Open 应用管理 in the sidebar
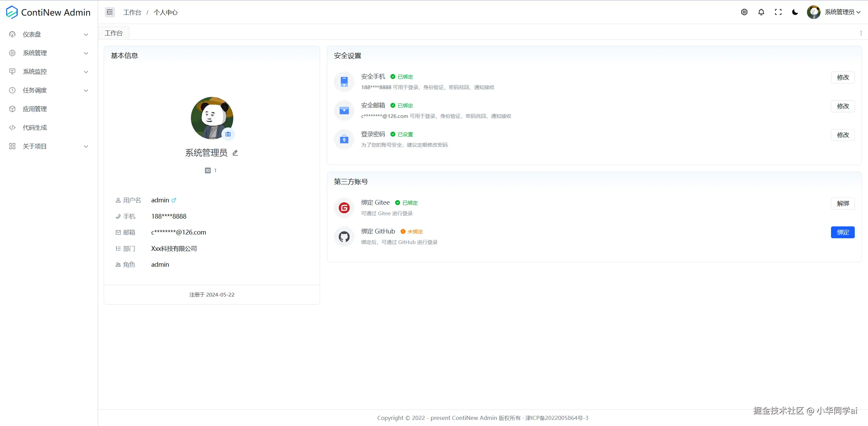This screenshot has width=868, height=426. tap(35, 109)
